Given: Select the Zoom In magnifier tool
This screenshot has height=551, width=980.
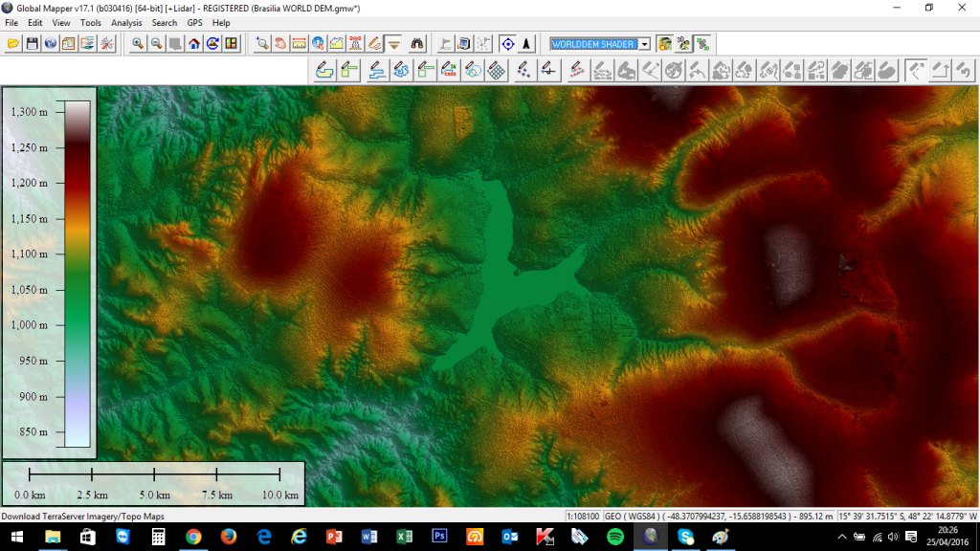Looking at the screenshot, I should click(138, 44).
